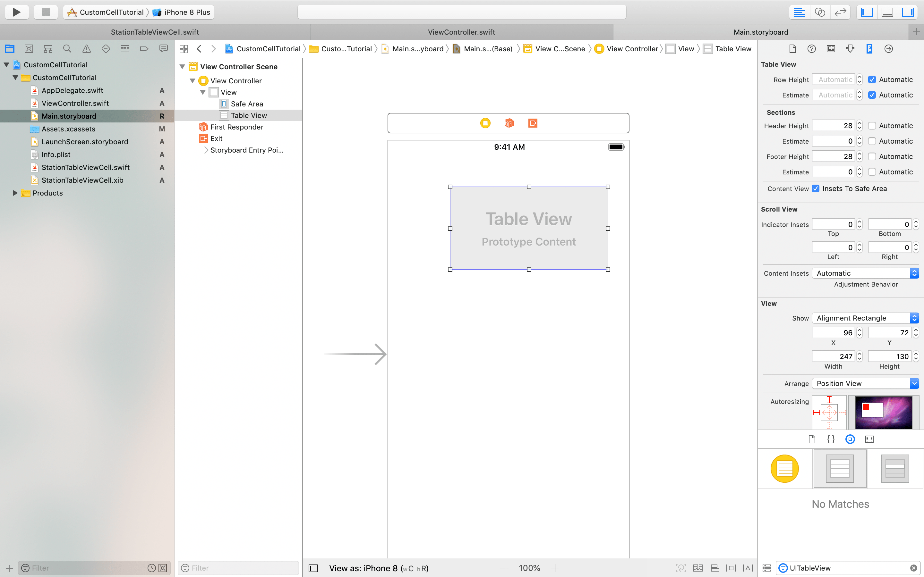Switch to ViewController.swift tab

[x=461, y=32]
